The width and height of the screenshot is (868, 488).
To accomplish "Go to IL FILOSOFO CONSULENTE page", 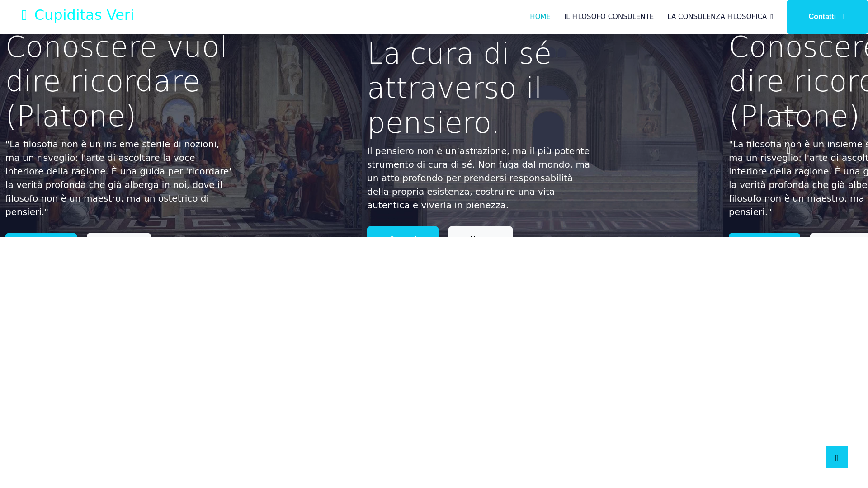I will click(x=609, y=17).
